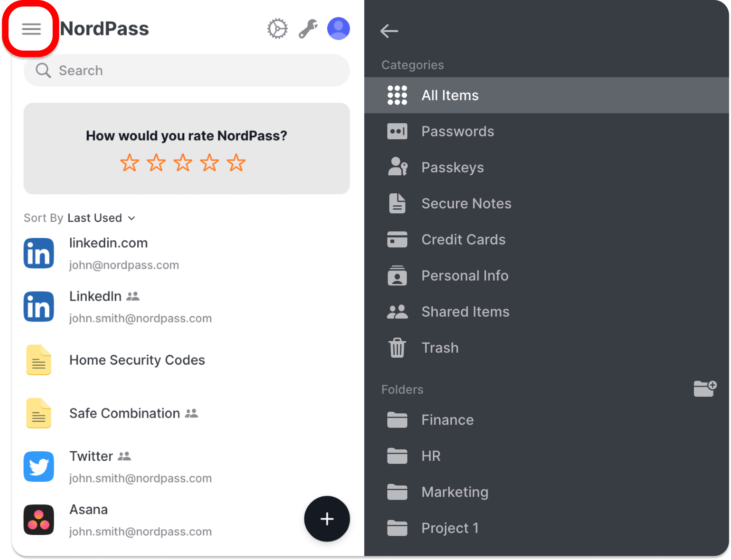The width and height of the screenshot is (731, 560).
Task: Click the Asana logo icon
Action: 39,520
